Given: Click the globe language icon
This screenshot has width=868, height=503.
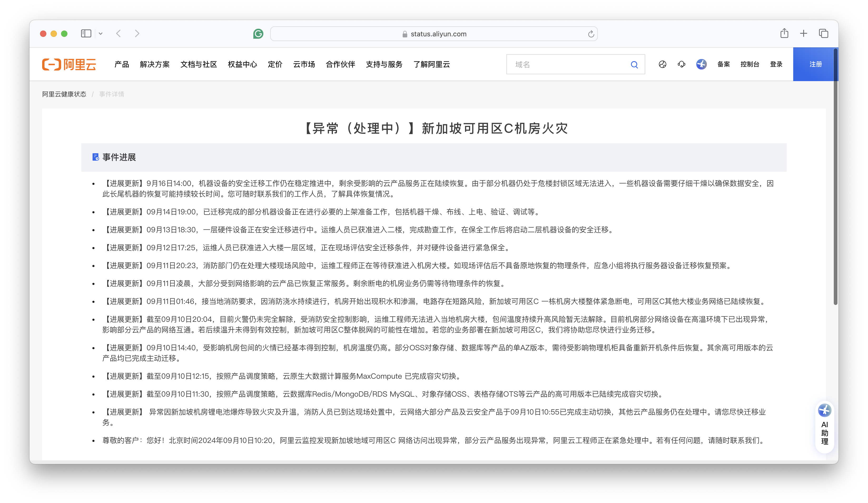Looking at the screenshot, I should point(662,65).
